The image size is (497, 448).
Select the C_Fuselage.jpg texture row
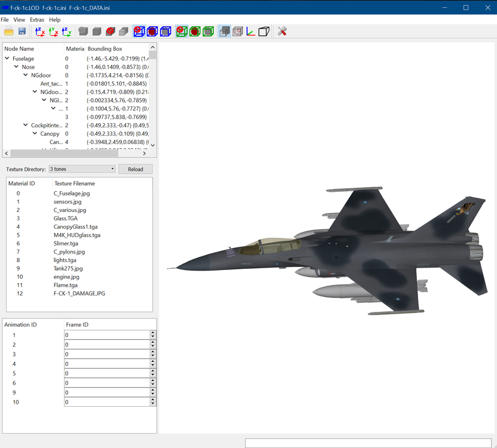click(x=79, y=194)
